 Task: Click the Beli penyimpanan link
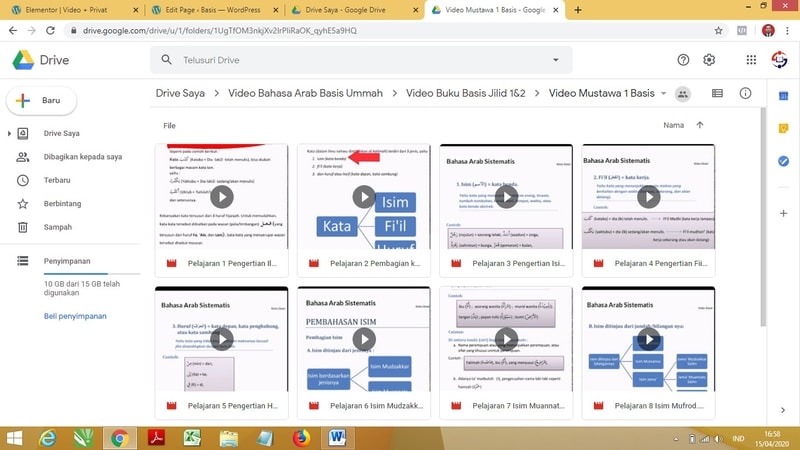(x=78, y=316)
